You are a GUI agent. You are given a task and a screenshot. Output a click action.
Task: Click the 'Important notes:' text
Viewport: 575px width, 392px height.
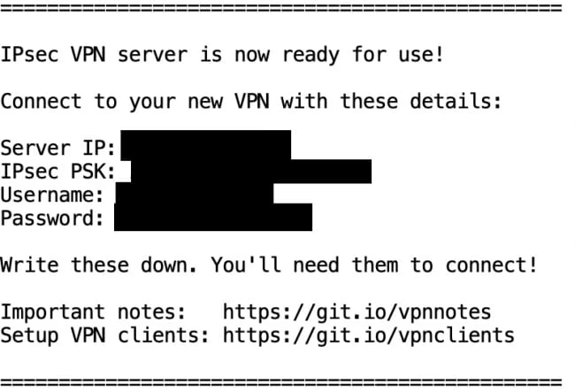click(94, 312)
